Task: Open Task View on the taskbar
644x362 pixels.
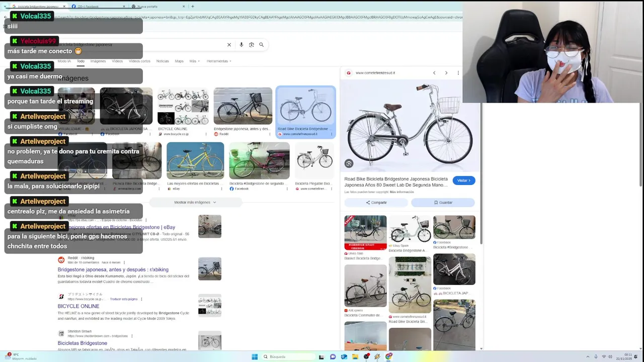Action: 321,357
